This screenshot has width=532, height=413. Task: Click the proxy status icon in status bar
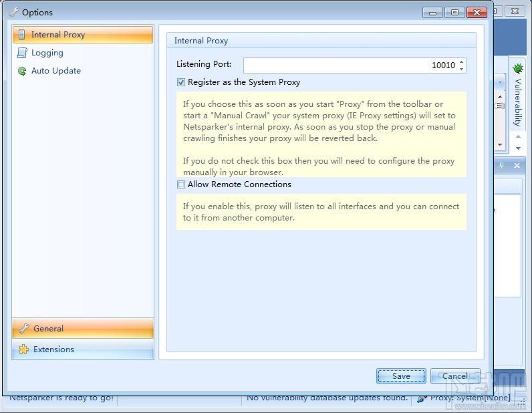422,400
